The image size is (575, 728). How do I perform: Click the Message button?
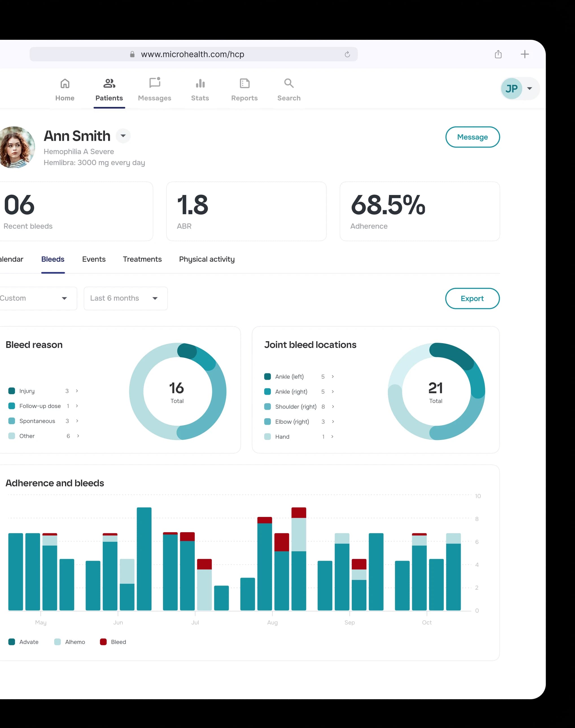tap(472, 137)
